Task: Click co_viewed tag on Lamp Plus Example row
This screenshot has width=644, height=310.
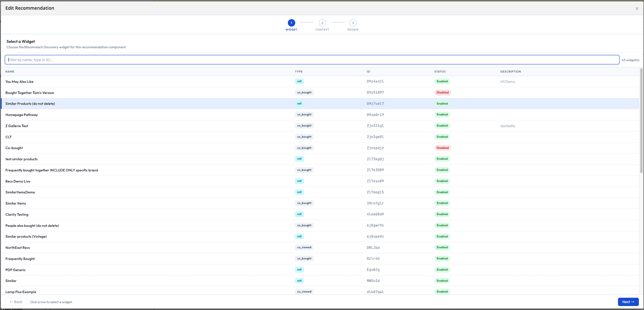Action: point(304,292)
